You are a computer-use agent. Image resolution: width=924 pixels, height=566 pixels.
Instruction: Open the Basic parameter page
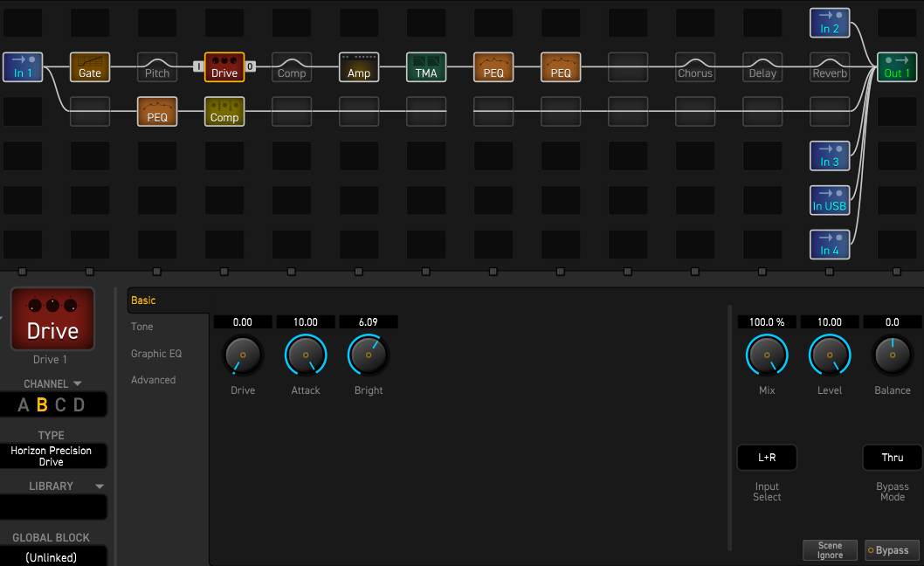[x=143, y=300]
